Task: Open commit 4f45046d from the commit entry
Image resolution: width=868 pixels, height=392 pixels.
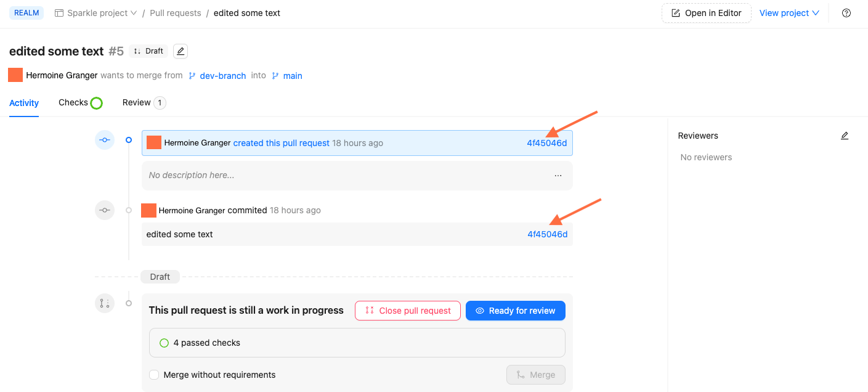Action: 546,234
